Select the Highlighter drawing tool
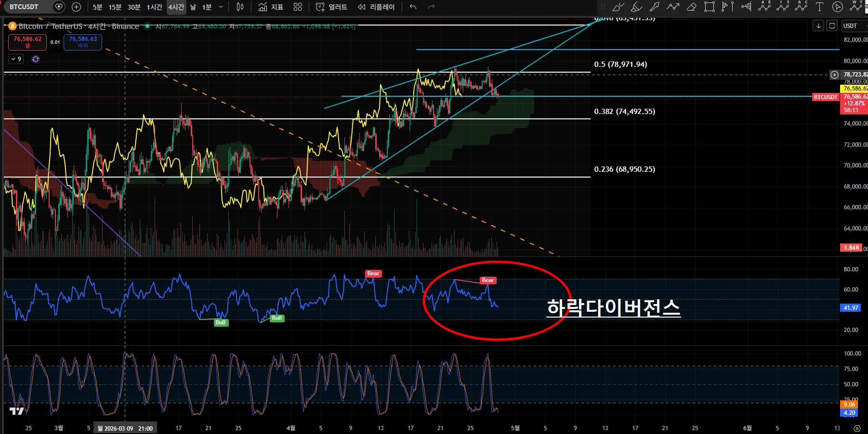The image size is (868, 434). click(x=636, y=7)
